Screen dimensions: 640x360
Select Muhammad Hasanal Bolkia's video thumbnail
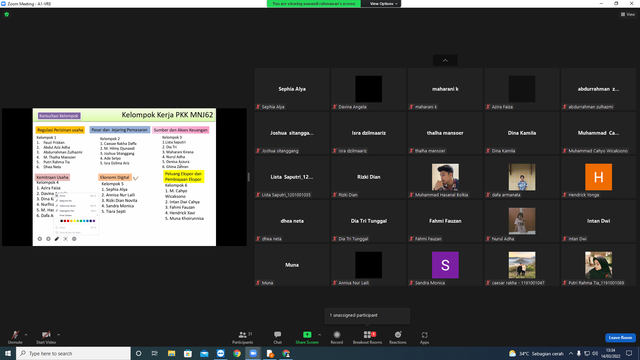445,177
